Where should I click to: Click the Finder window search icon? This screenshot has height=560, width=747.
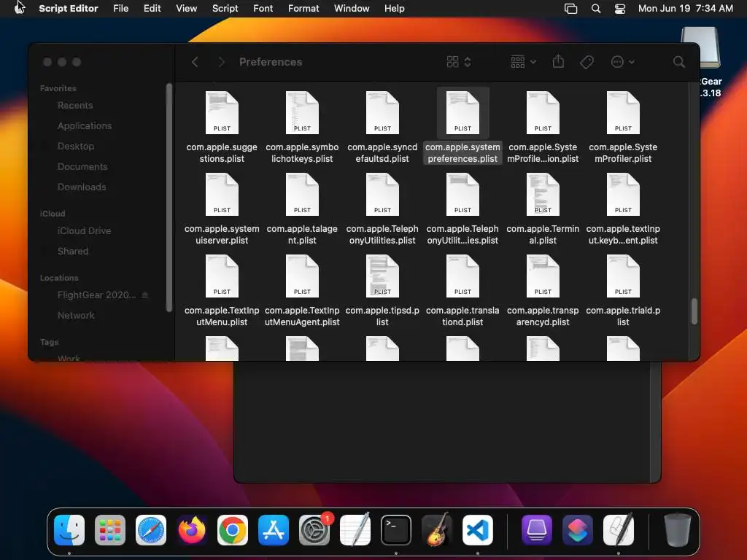pos(679,62)
